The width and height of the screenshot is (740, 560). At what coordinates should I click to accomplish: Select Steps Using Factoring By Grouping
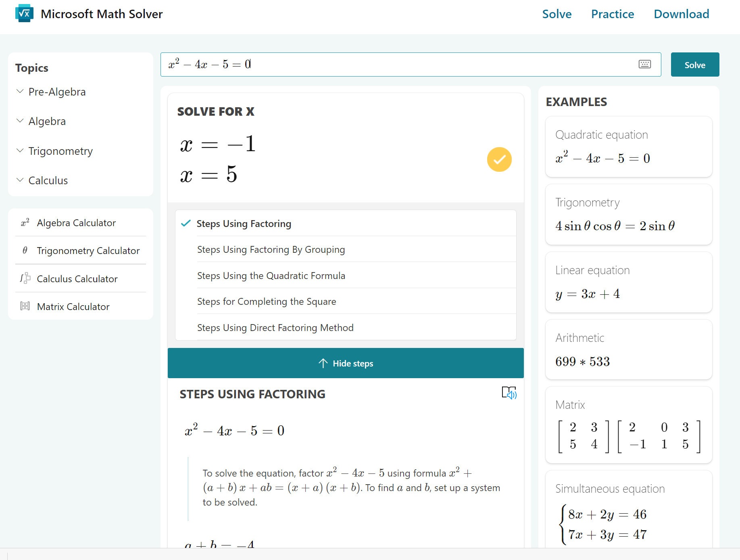[271, 250]
